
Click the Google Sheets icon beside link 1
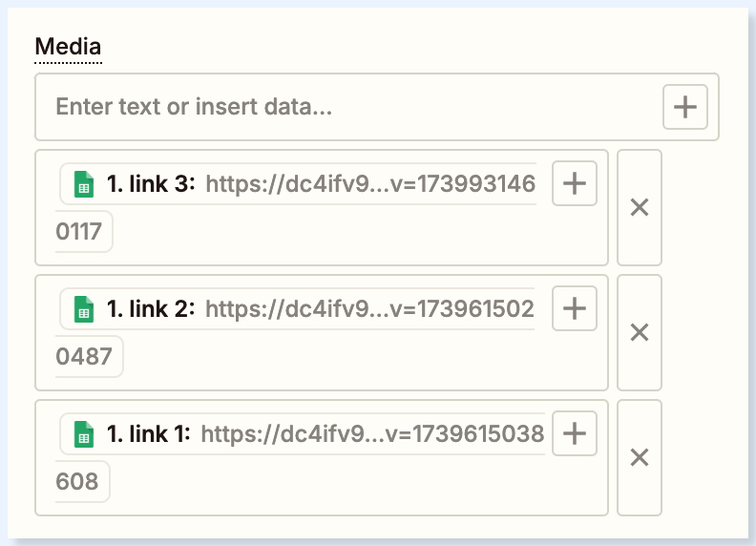point(83,434)
